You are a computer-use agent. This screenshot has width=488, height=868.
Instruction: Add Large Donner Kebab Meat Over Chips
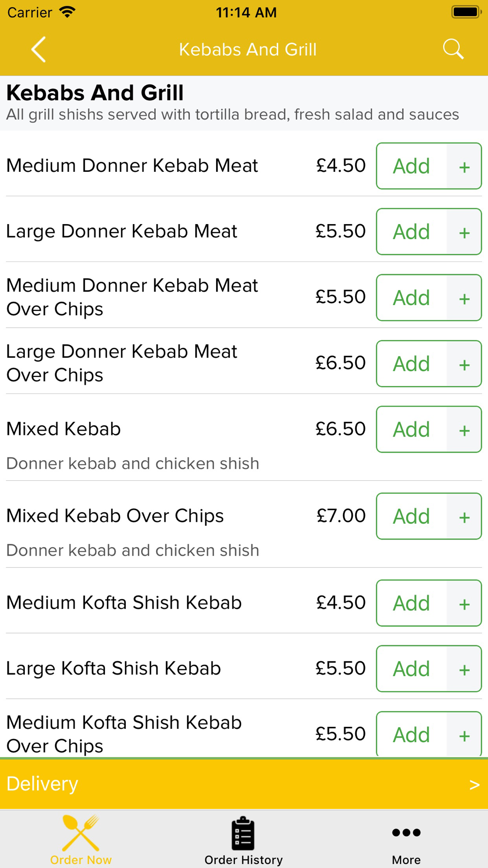pos(411,364)
